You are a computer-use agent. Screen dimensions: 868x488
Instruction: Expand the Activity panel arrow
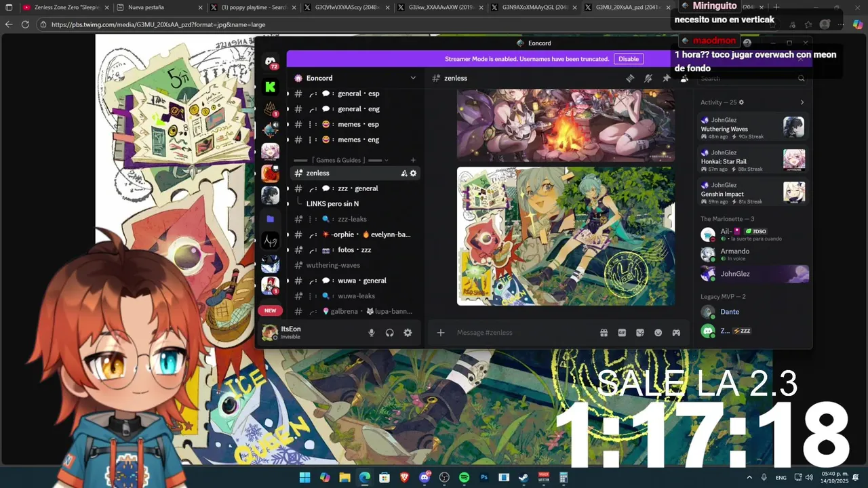click(x=802, y=102)
